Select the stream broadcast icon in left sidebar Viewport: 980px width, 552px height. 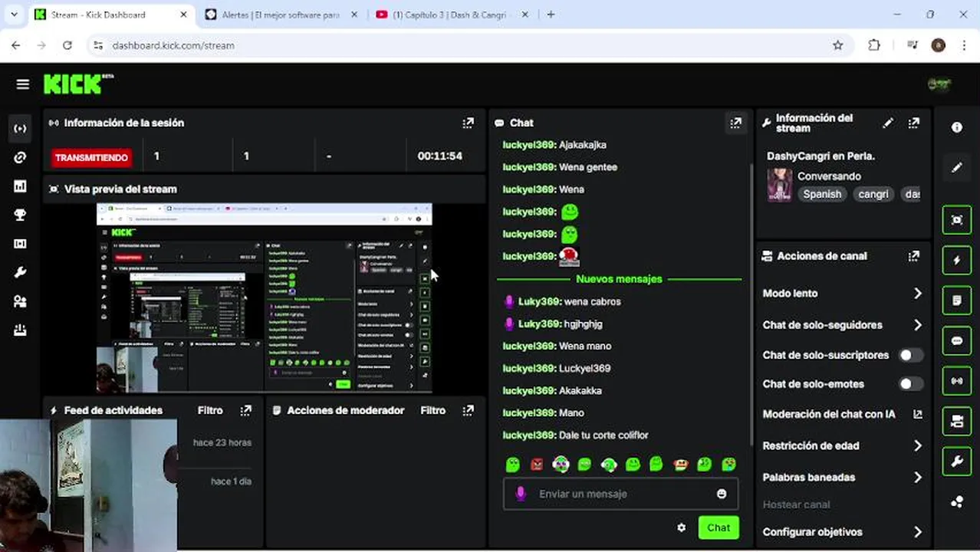click(20, 128)
